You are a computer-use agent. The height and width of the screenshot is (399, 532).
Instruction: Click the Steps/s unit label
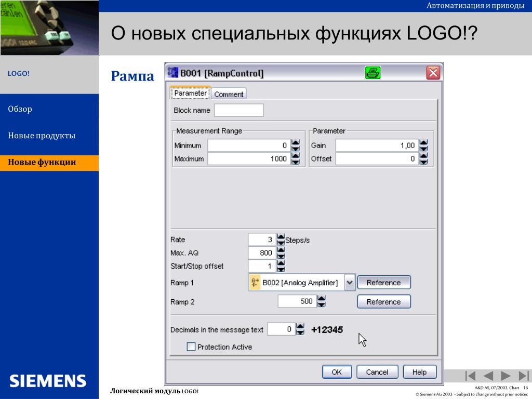pyautogui.click(x=298, y=240)
